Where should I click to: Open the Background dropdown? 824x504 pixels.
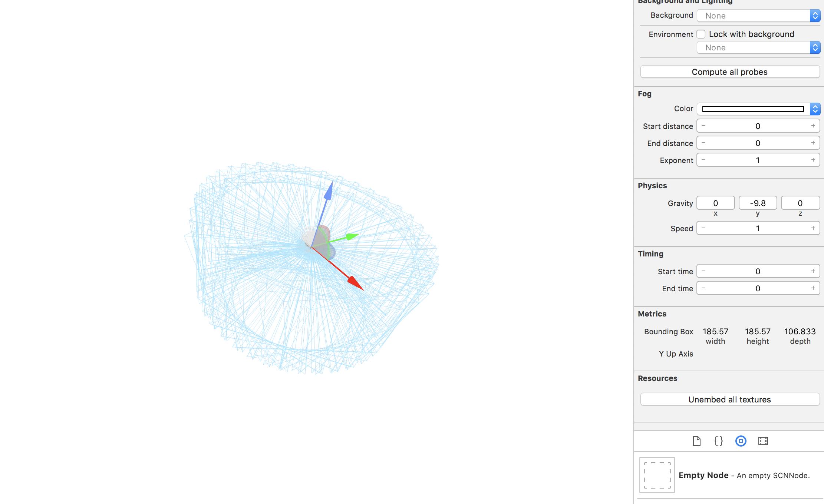(758, 16)
